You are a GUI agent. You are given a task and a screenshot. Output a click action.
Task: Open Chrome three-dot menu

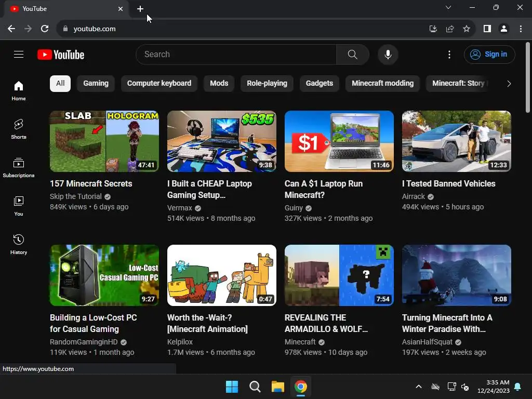point(521,29)
